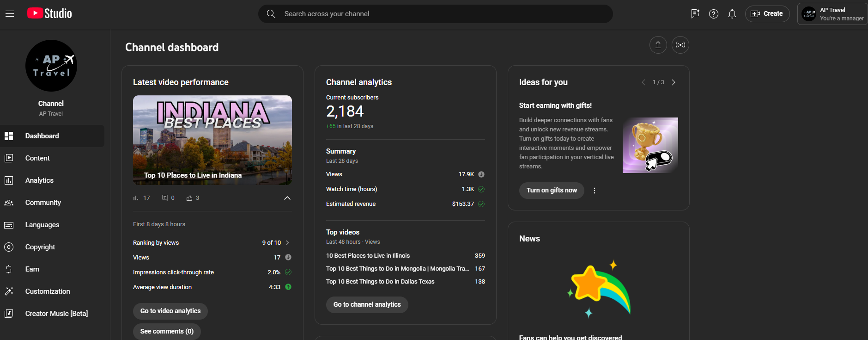
Task: Click the 17.9K views value
Action: [x=466, y=174]
